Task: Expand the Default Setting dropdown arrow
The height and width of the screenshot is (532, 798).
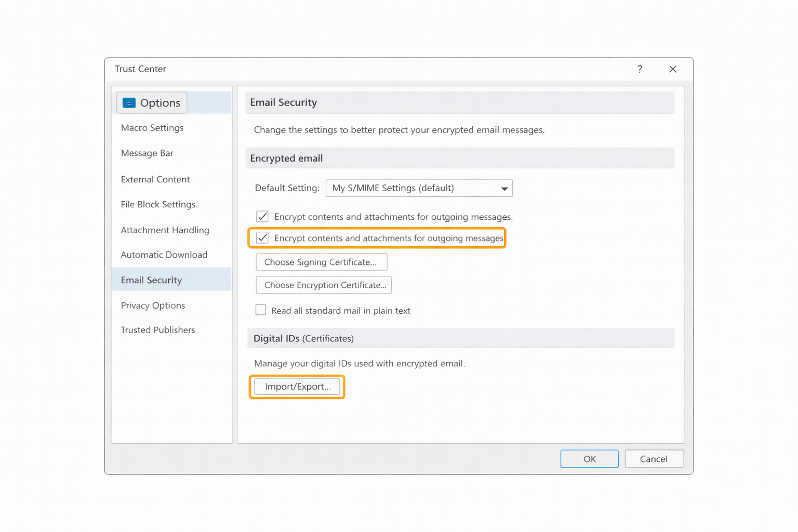Action: pyautogui.click(x=504, y=189)
